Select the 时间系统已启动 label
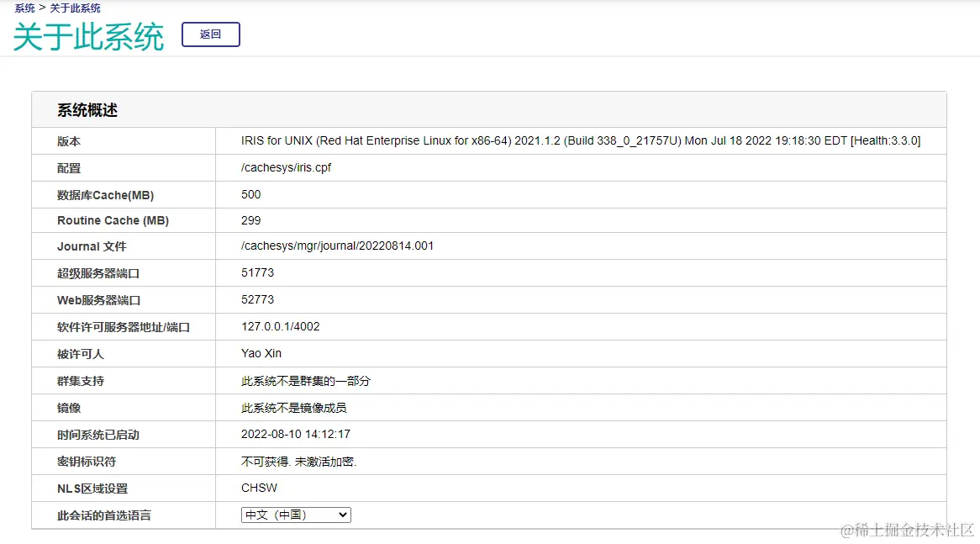980x544 pixels. coord(98,435)
